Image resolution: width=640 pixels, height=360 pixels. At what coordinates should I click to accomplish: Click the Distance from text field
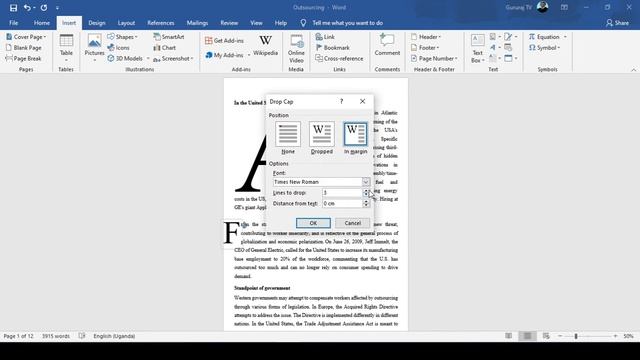342,203
